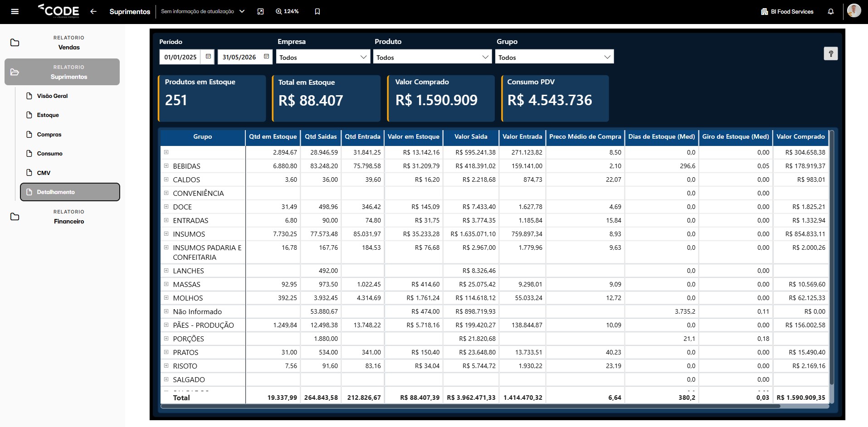Expand the INSUMOS PADARIA E CONFEITARIA row

pyautogui.click(x=166, y=247)
